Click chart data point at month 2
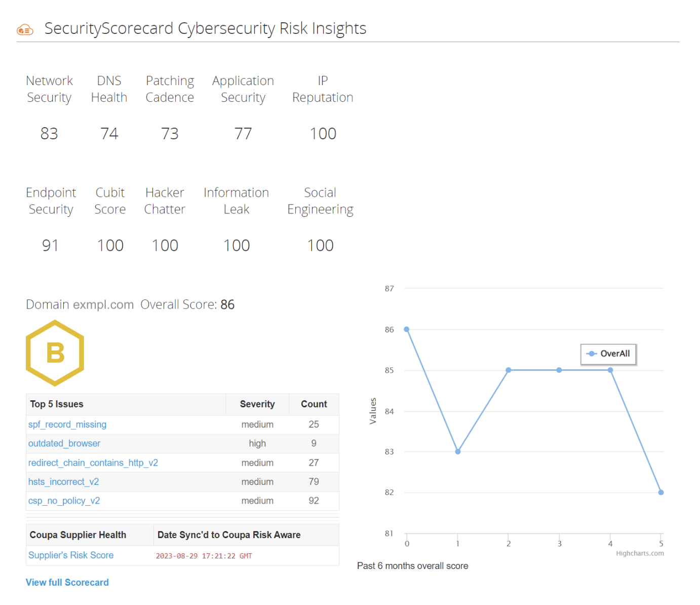 (x=509, y=370)
